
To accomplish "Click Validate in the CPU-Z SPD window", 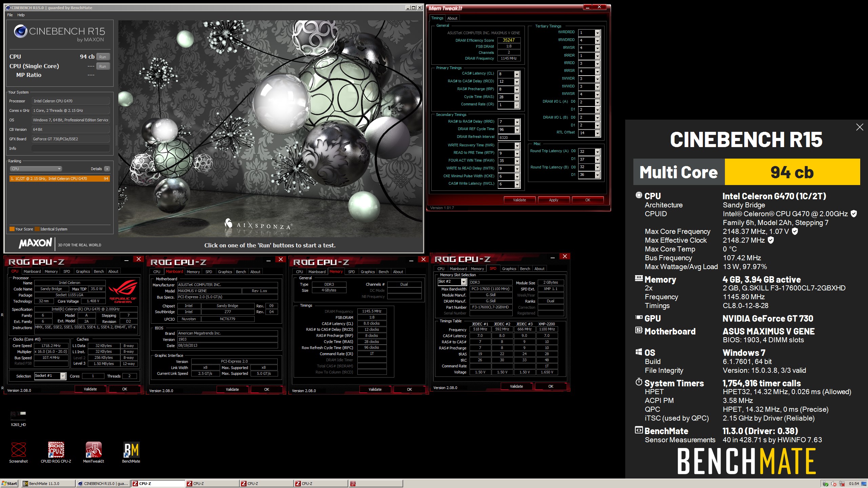I will point(516,386).
